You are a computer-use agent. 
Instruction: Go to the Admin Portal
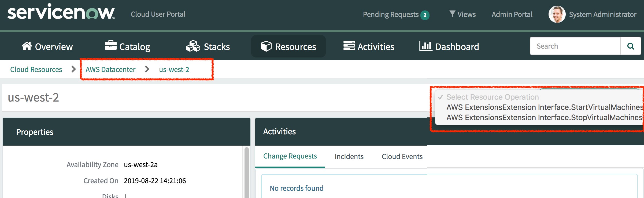[x=512, y=14]
